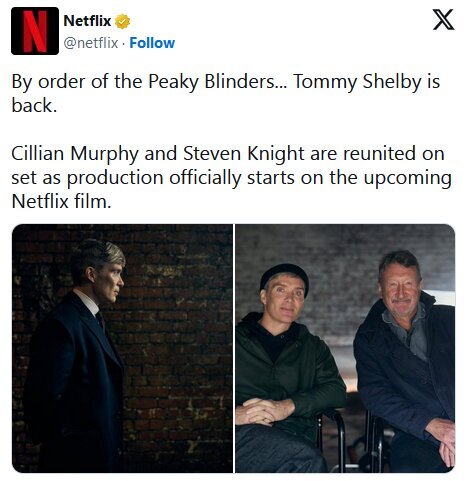Click the clasped hands in right photo
The height and width of the screenshot is (481, 468).
[x=265, y=412]
